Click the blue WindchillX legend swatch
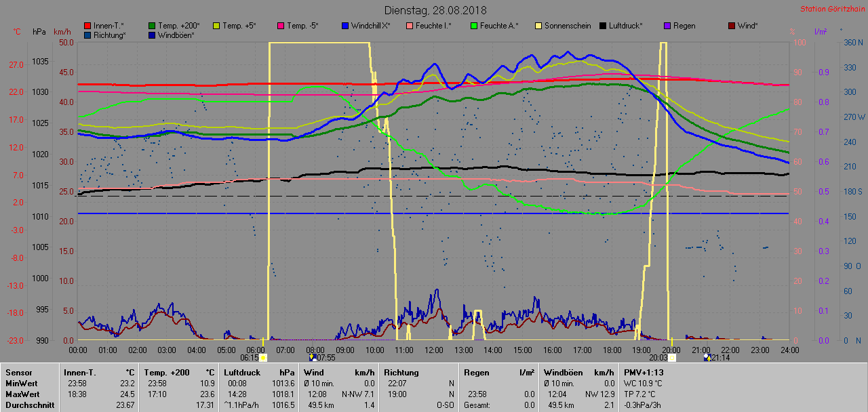 click(345, 26)
